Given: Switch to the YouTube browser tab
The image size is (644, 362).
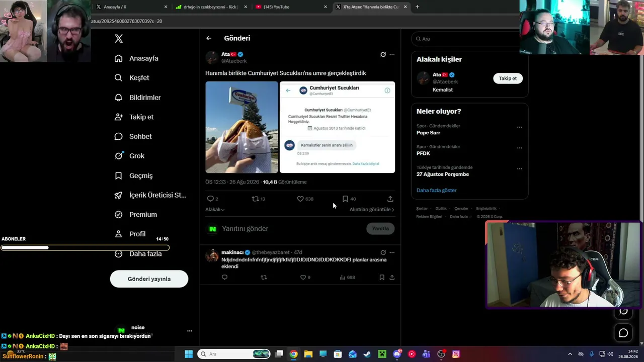Looking at the screenshot, I should 291,7.
